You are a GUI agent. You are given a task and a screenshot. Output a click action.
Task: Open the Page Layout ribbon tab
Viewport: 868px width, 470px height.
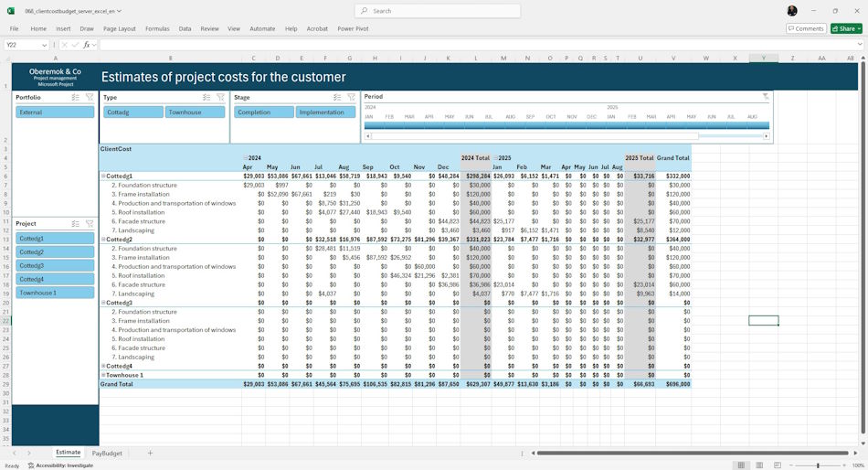click(x=119, y=29)
